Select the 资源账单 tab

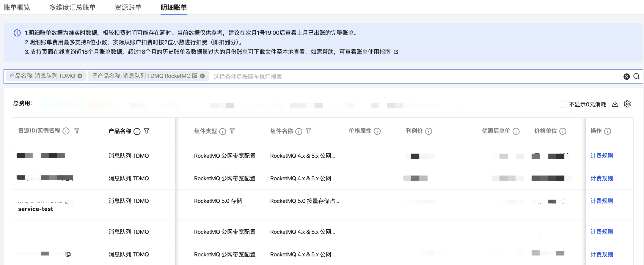[x=128, y=7]
